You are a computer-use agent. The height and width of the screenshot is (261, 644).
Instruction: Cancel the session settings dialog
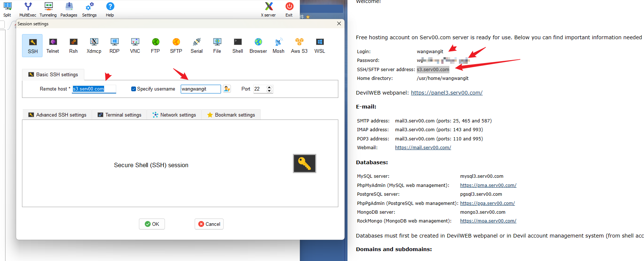click(x=209, y=224)
